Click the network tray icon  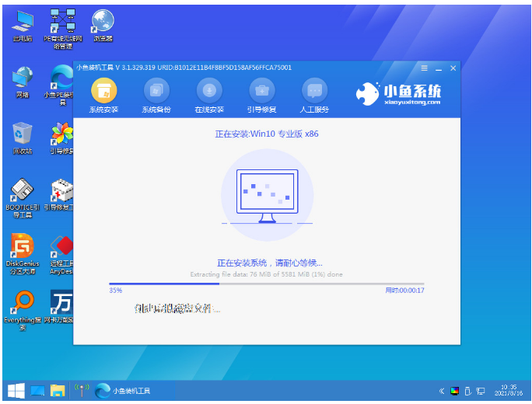(x=481, y=391)
